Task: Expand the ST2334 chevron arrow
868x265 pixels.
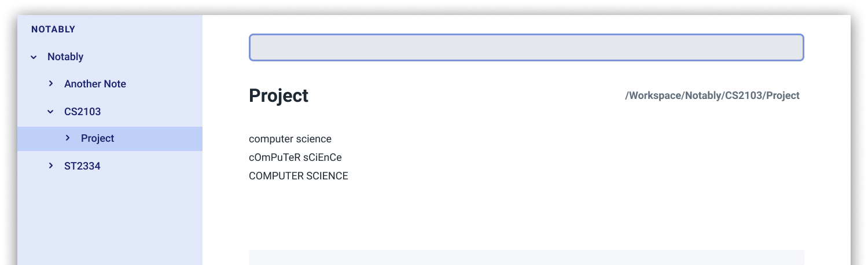Action: [51, 166]
